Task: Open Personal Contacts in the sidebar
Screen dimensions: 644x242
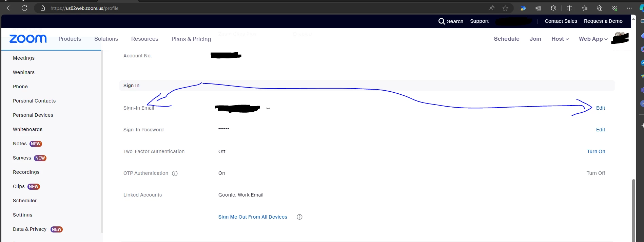Action: coord(34,101)
